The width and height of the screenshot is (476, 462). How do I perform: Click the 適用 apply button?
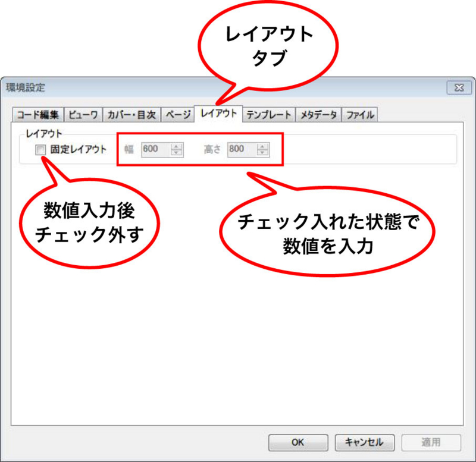pos(431,442)
